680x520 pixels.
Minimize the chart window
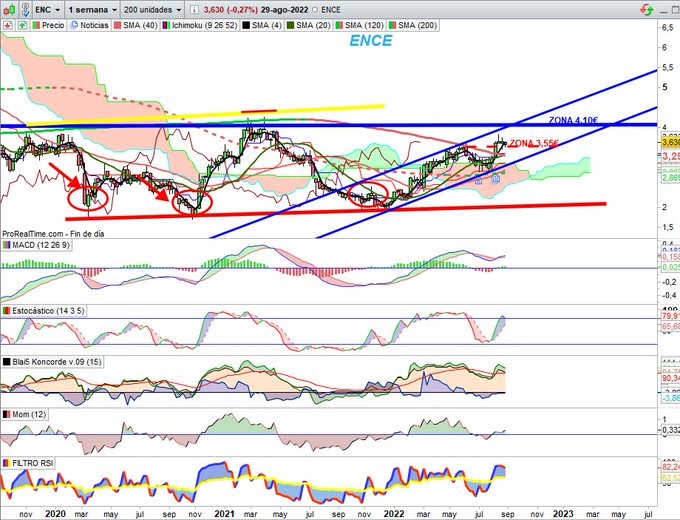tap(664, 10)
